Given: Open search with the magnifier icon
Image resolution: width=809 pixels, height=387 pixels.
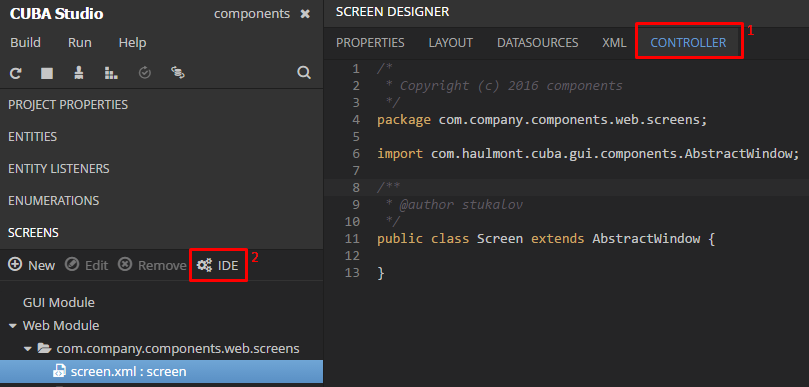Looking at the screenshot, I should tap(304, 73).
